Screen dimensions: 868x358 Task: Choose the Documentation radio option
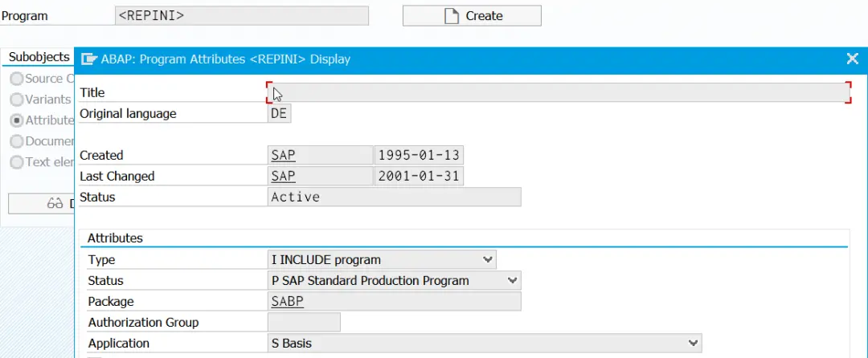point(16,141)
